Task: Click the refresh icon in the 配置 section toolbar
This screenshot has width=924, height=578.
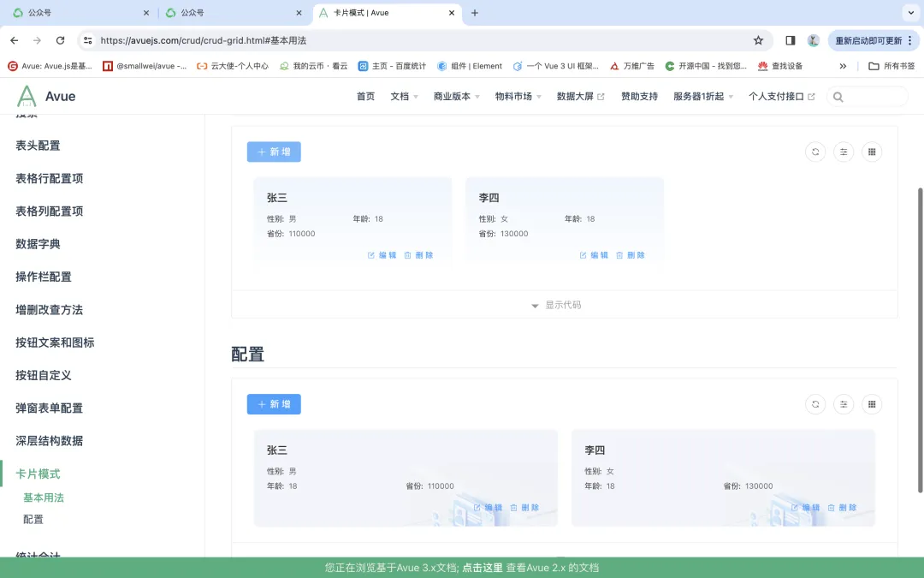Action: (815, 403)
